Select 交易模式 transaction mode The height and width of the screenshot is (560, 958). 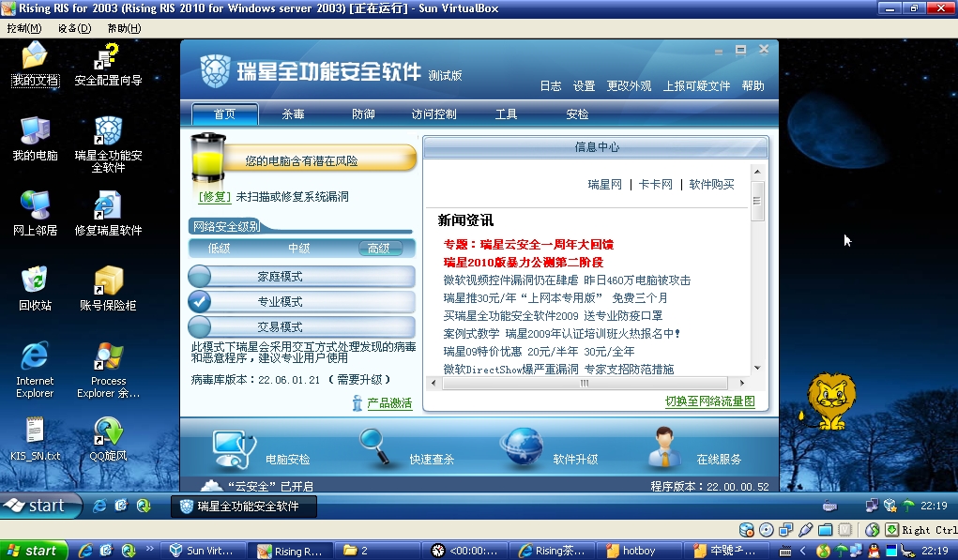tap(302, 326)
